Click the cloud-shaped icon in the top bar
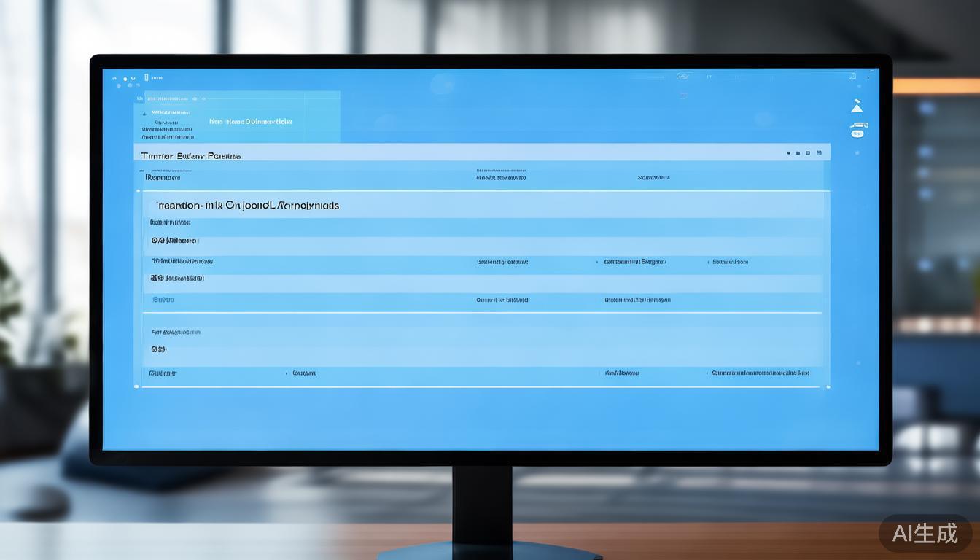980x560 pixels. [682, 77]
